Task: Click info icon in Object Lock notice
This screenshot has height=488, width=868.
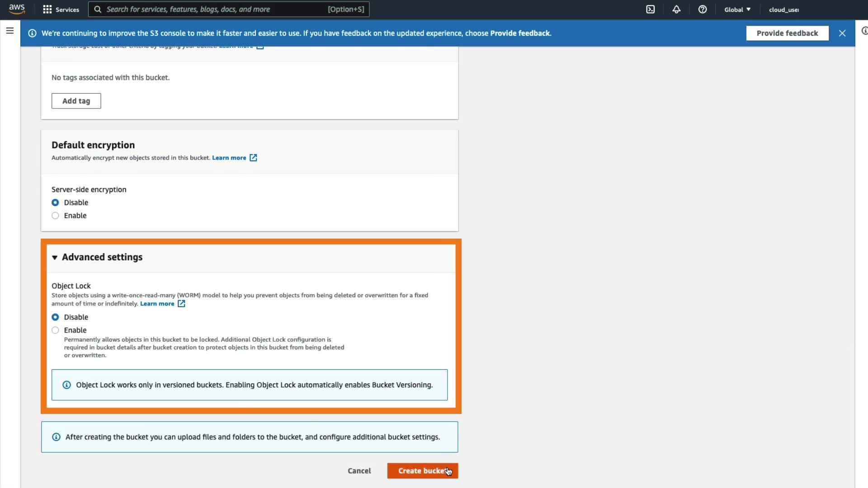Action: (x=66, y=385)
